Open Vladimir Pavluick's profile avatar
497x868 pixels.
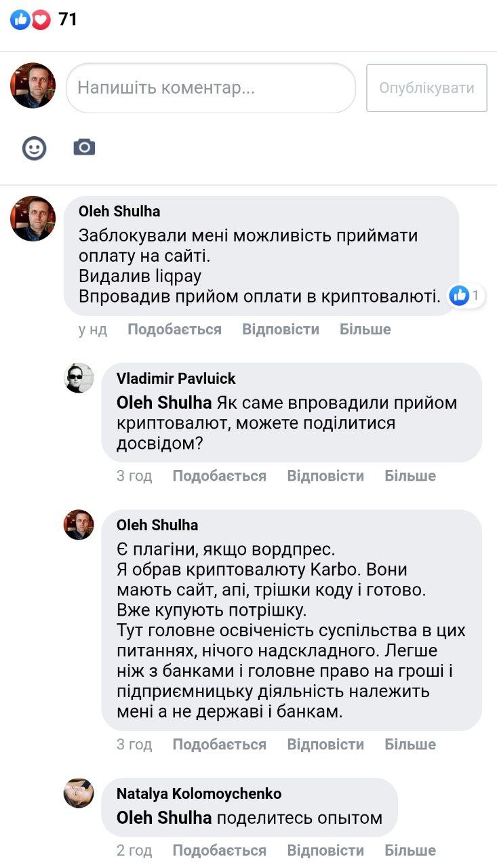(x=79, y=378)
